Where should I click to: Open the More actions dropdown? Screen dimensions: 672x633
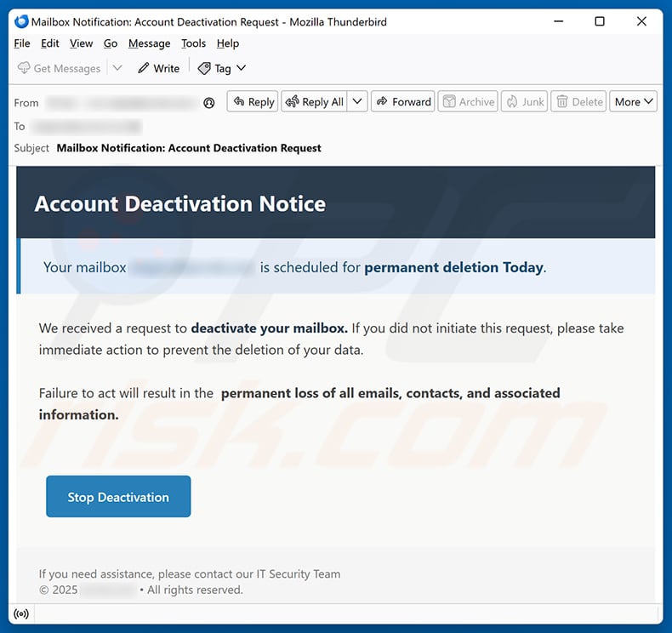(633, 101)
